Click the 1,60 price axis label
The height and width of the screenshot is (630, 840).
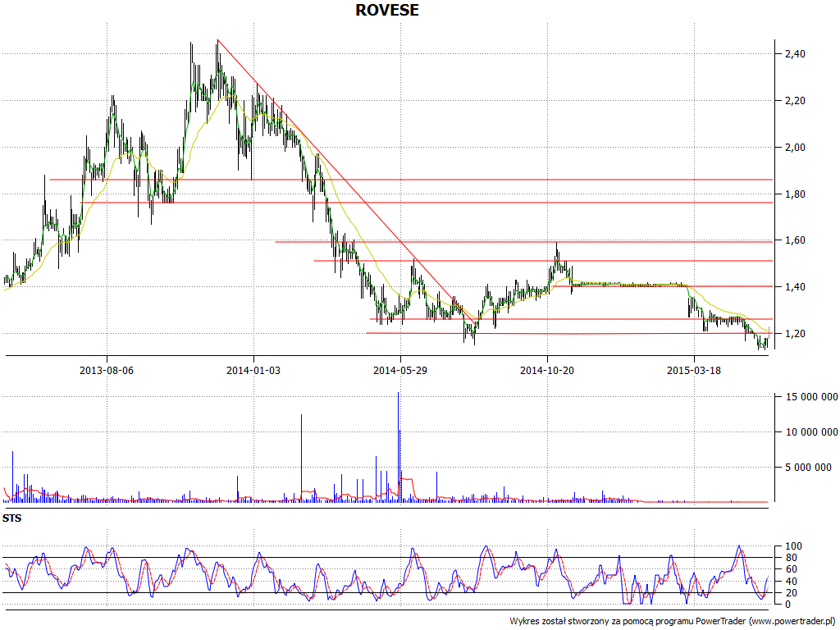(x=796, y=240)
